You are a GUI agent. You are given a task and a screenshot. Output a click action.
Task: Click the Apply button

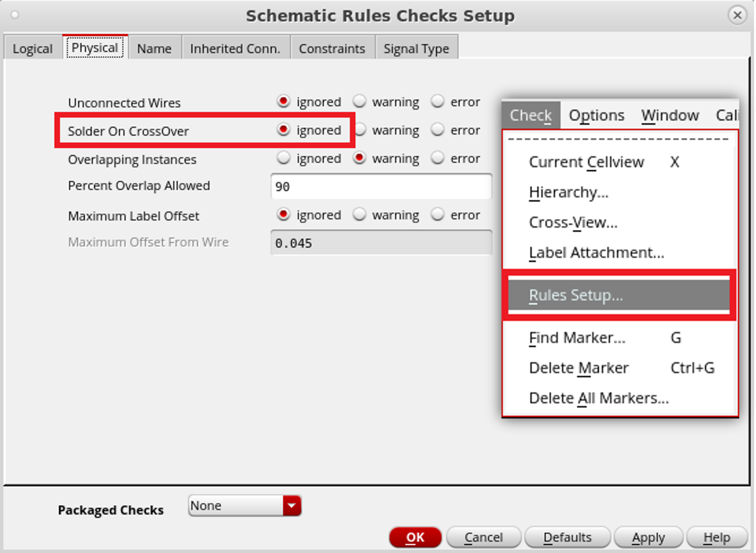(x=648, y=537)
